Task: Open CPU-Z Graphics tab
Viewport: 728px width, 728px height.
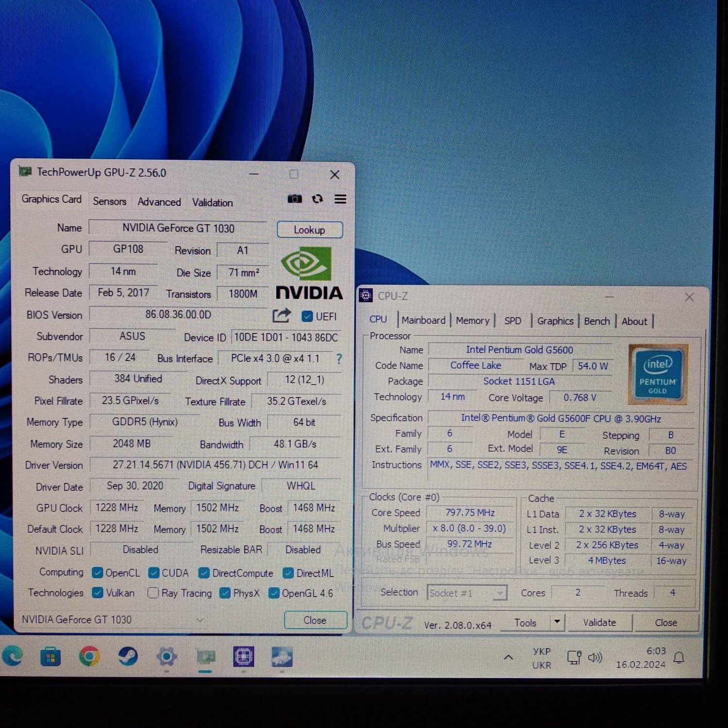Action: (x=555, y=321)
